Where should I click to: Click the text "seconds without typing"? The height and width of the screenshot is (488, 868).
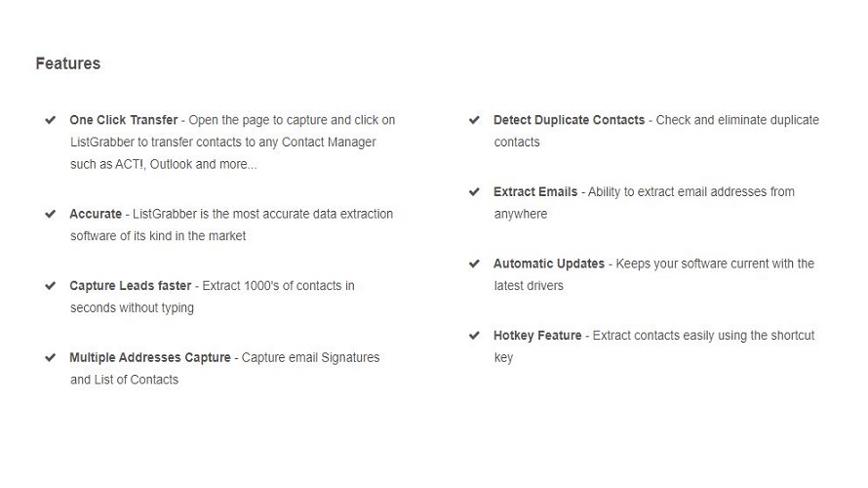[132, 308]
